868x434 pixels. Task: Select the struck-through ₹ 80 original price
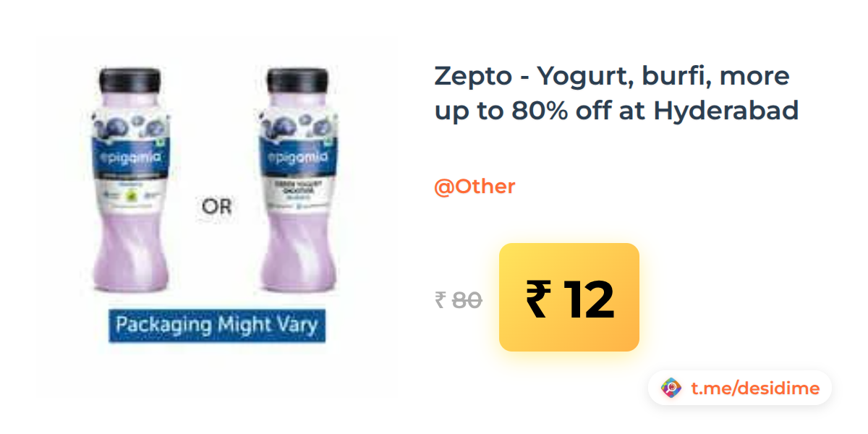point(459,299)
